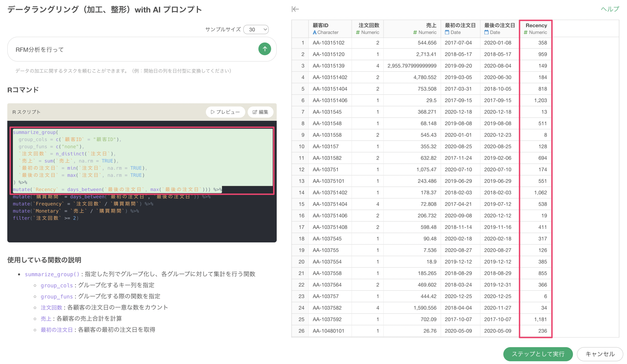This screenshot has width=627, height=364.
Task: Click the summarize_group() function link
Action: coord(52,274)
